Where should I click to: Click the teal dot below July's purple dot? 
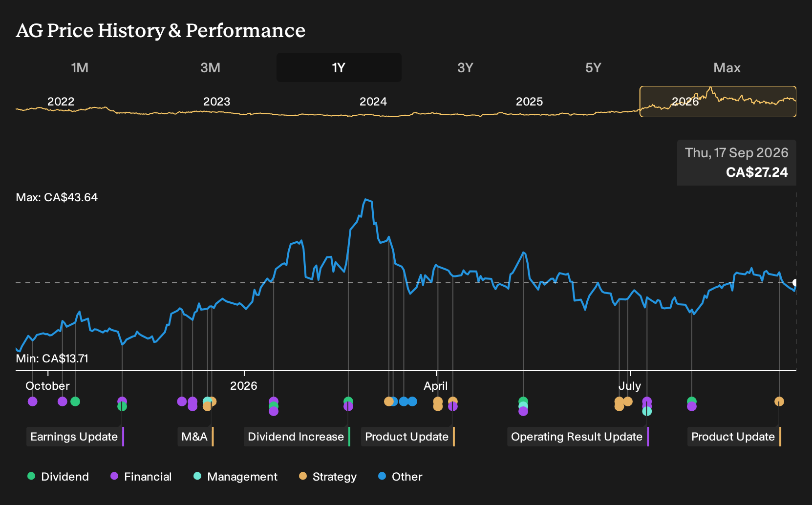tap(647, 411)
